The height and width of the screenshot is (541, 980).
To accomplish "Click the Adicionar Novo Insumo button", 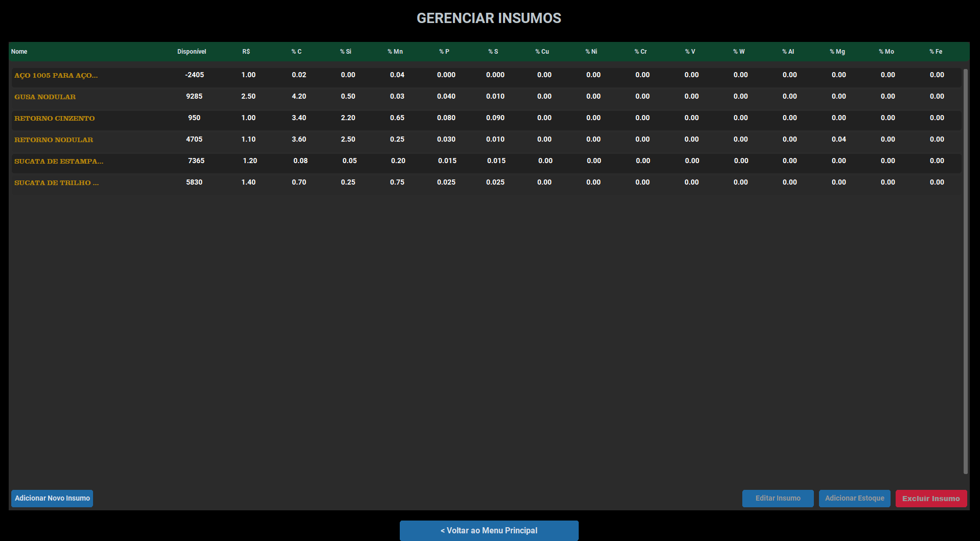I will click(52, 498).
